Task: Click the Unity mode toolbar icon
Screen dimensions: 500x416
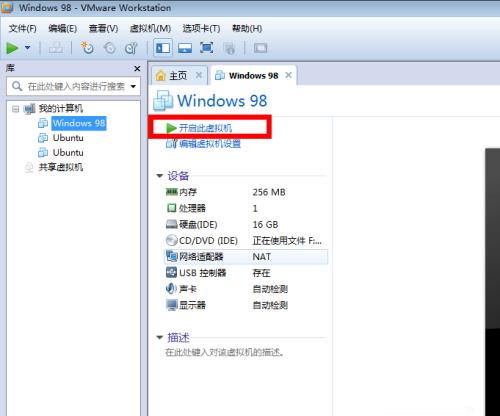Action: point(229,48)
